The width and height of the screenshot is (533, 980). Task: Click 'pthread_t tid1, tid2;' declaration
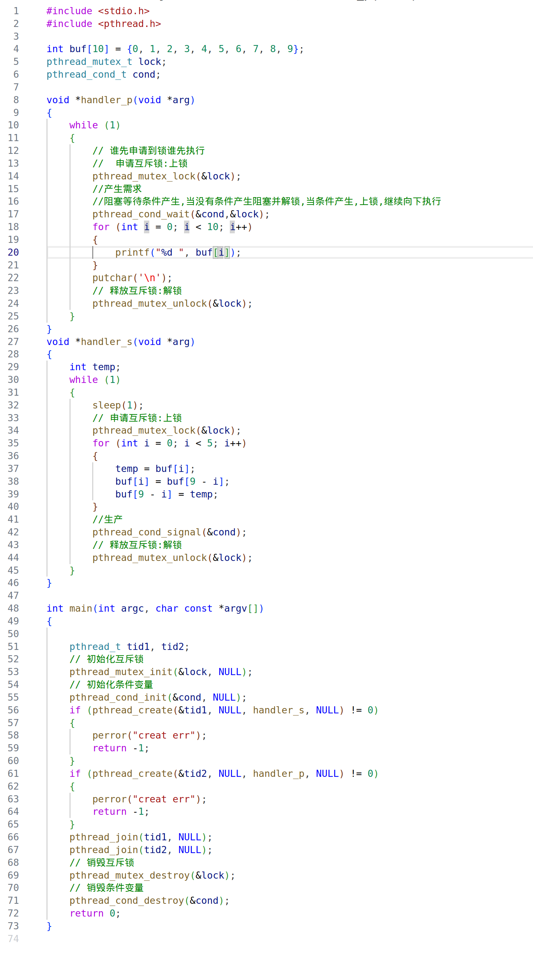pos(129,647)
